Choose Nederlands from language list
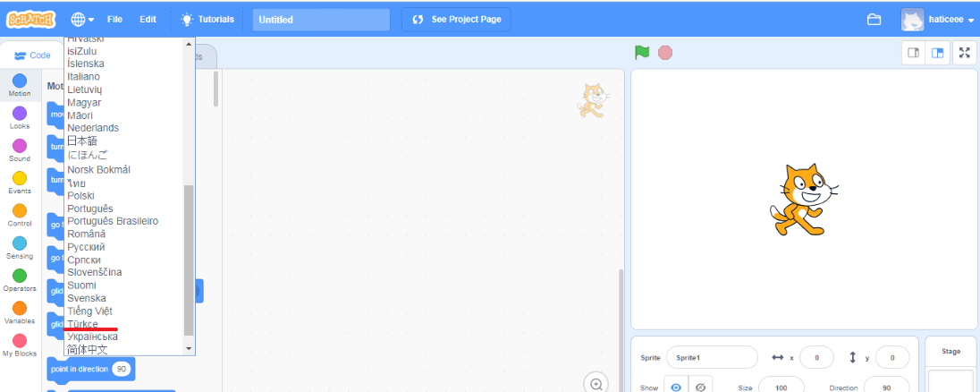The height and width of the screenshot is (392, 980). pyautogui.click(x=92, y=128)
